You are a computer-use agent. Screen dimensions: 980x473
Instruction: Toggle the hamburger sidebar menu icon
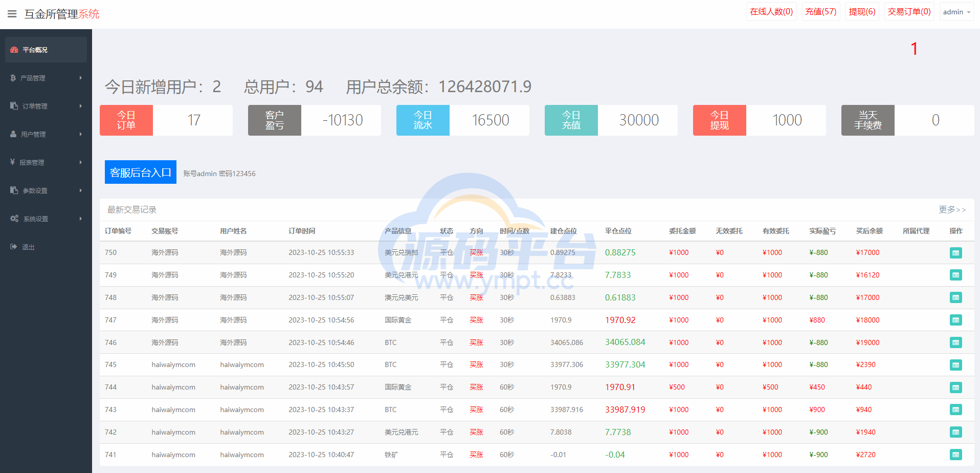pyautogui.click(x=12, y=14)
